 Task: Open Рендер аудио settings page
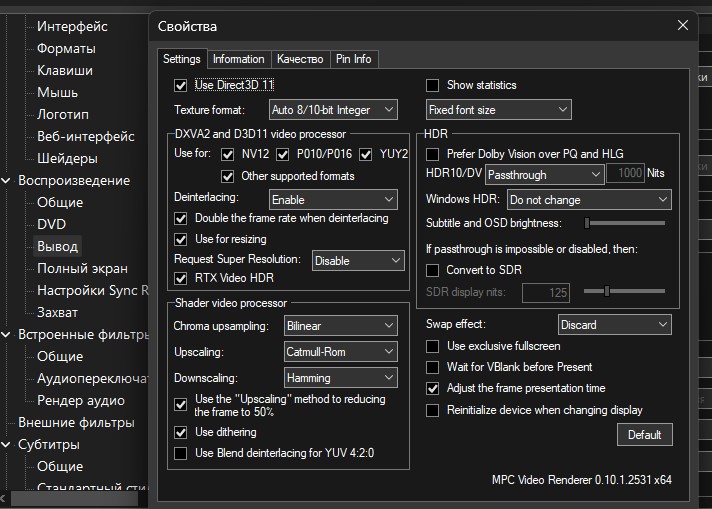click(x=81, y=400)
